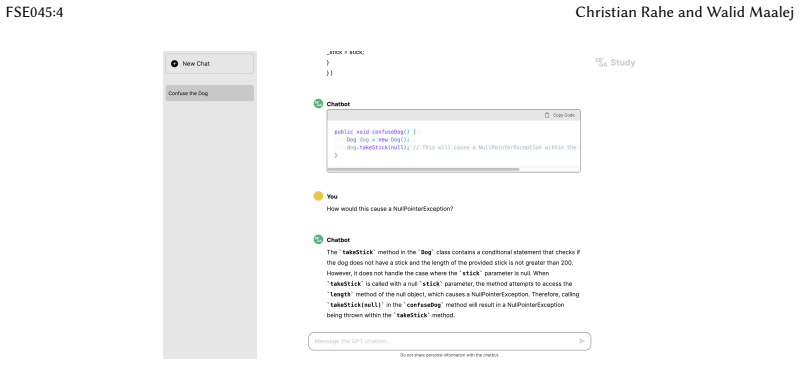Click the code line 'public void confuseDog() {'
800x365 pixels.
375,132
